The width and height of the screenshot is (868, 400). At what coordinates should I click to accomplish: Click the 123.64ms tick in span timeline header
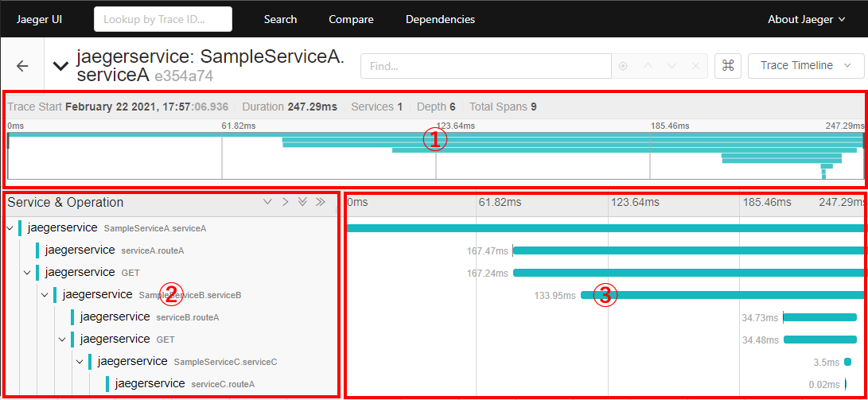(634, 202)
